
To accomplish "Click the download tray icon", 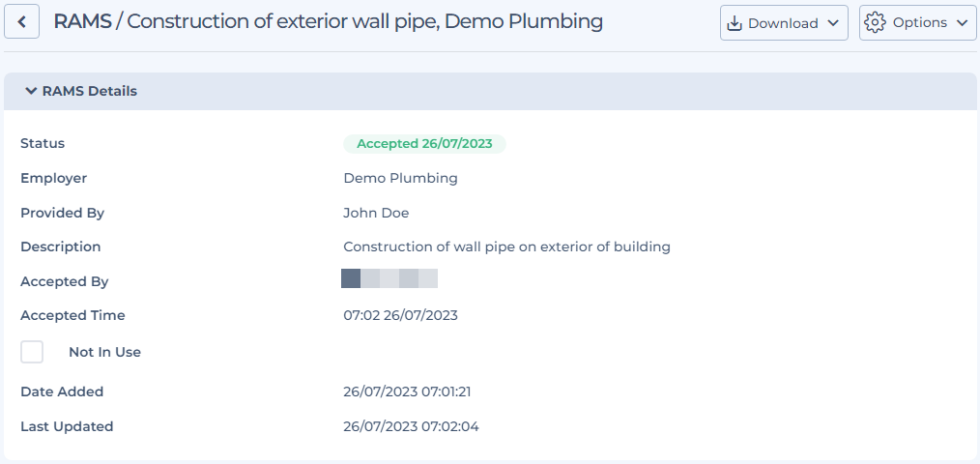I will click(735, 23).
